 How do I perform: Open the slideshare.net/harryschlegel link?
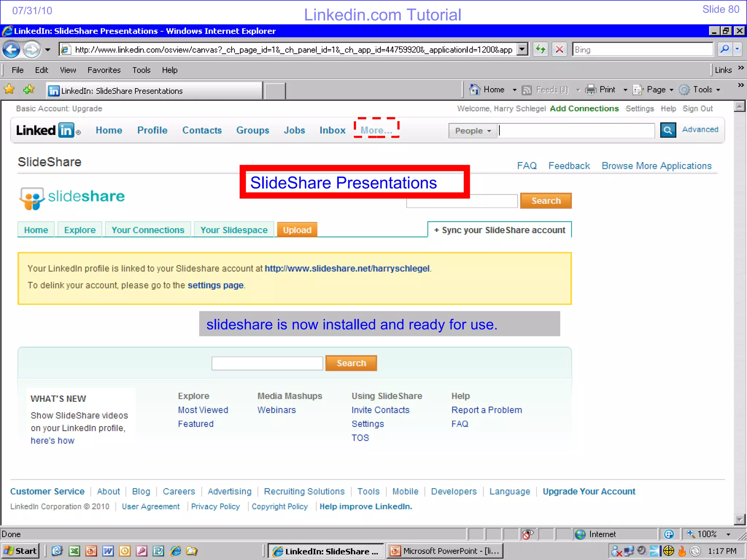click(x=347, y=269)
